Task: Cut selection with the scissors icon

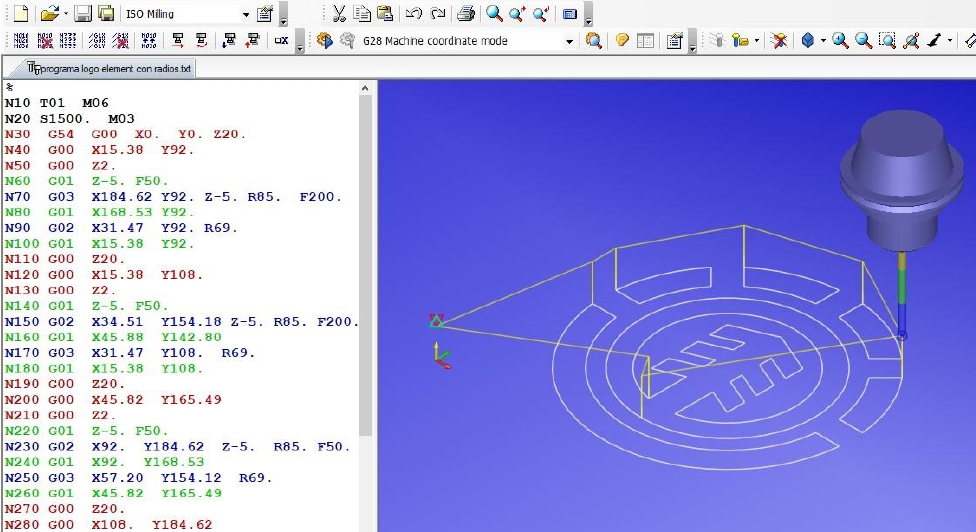Action: pos(339,14)
